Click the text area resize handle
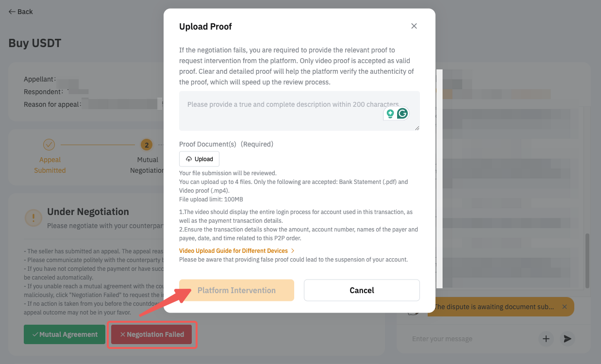 417,128
